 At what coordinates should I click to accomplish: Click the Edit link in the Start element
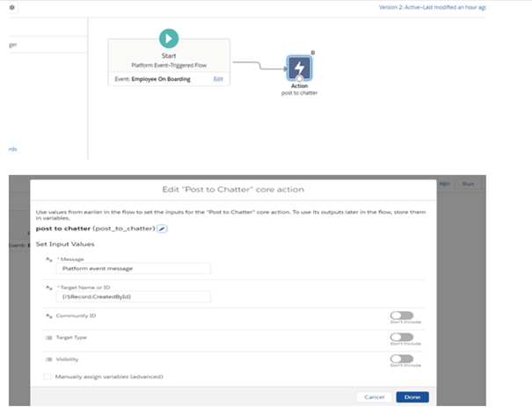[218, 79]
